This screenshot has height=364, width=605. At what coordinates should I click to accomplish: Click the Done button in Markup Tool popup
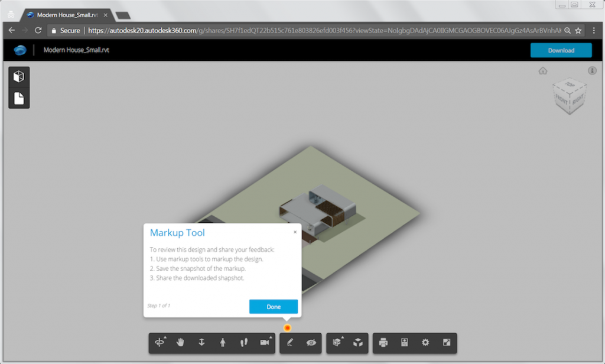click(274, 307)
